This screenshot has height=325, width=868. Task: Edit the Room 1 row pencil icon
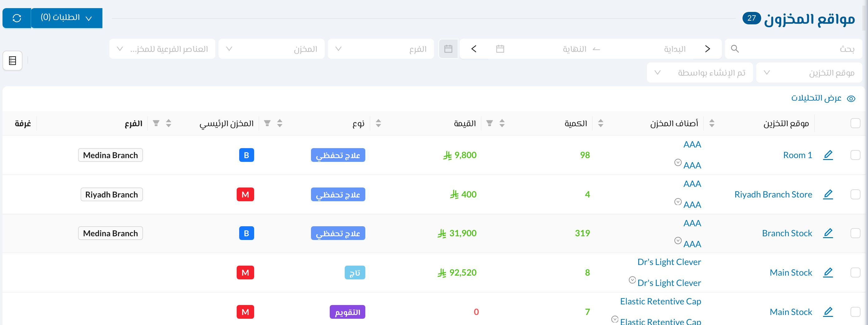(x=828, y=155)
